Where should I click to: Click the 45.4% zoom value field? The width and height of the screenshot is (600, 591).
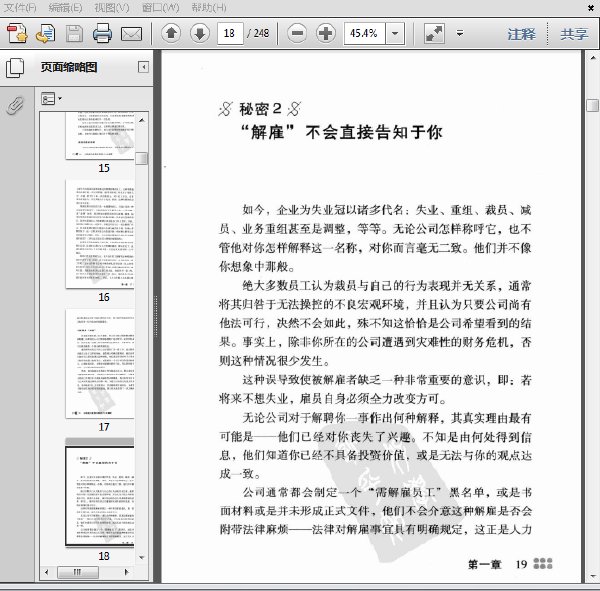point(365,34)
